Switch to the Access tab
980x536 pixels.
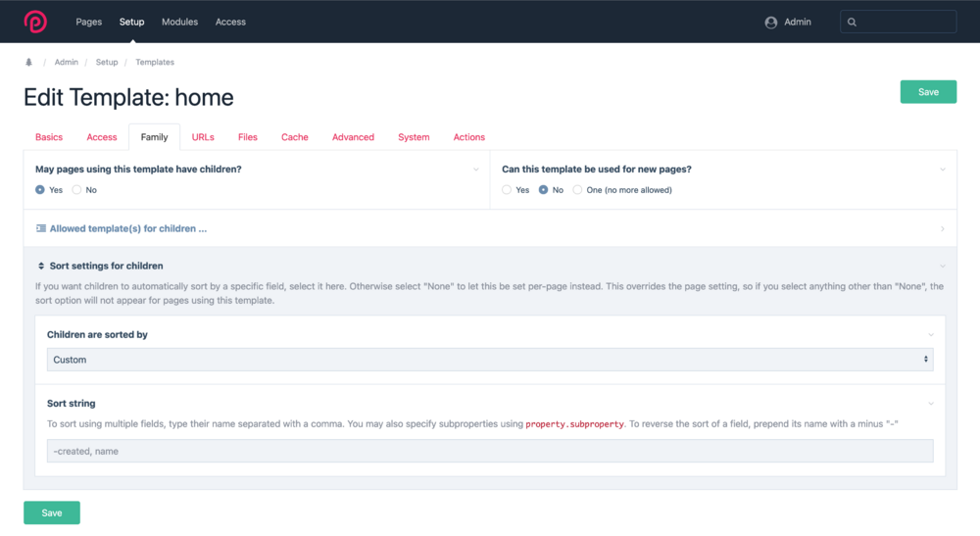coord(102,137)
